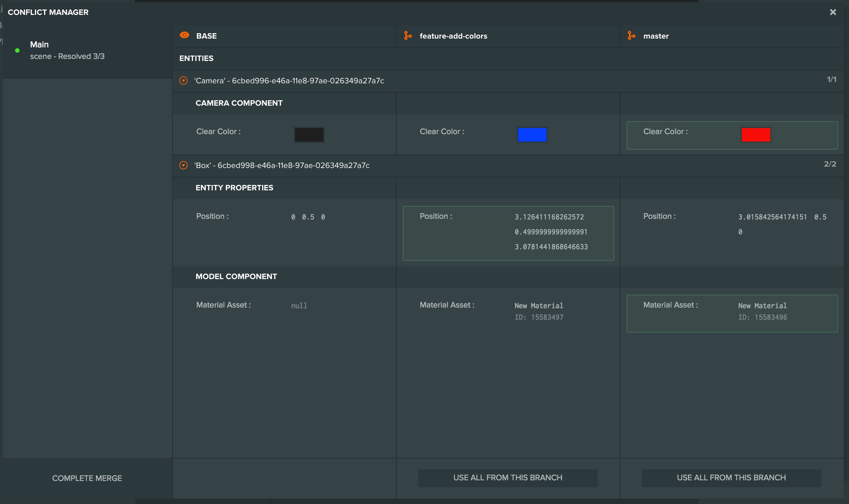
Task: Click the branch icon next to master
Action: click(631, 36)
